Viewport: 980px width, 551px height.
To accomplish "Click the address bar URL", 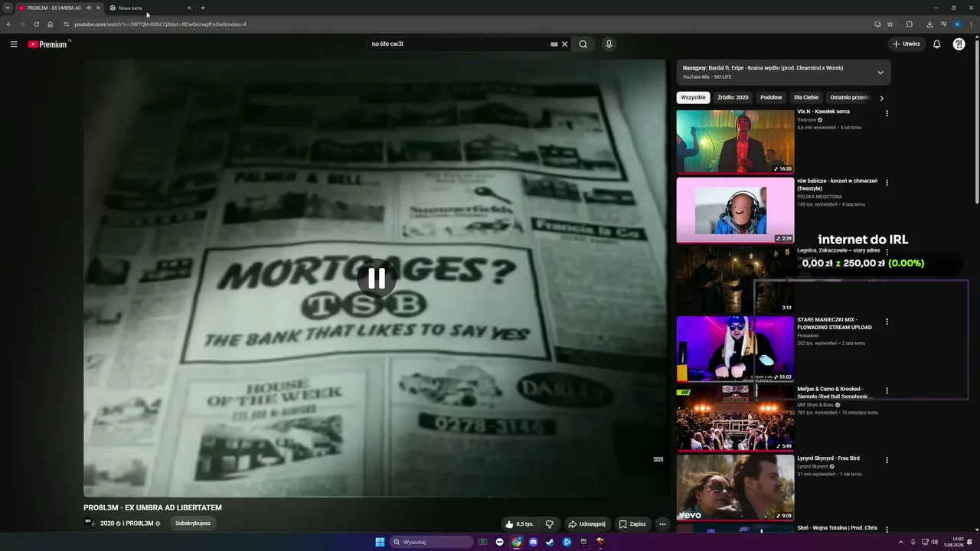I will click(160, 24).
